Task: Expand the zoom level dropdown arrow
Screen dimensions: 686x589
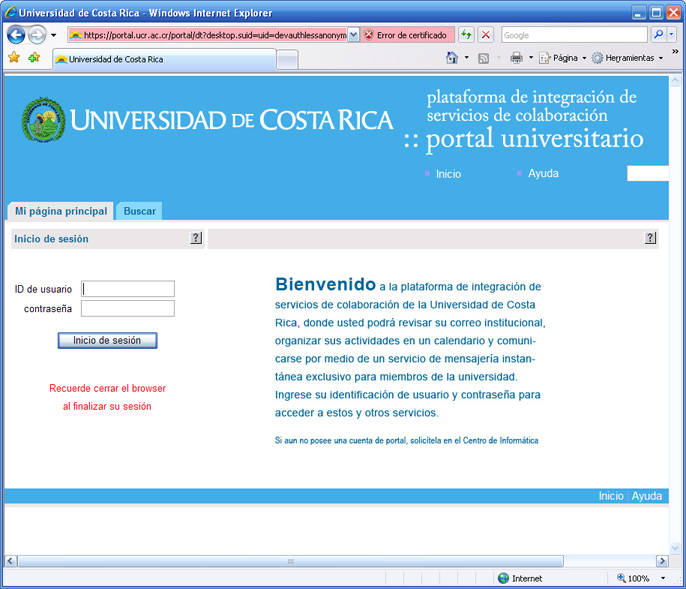Action: click(663, 578)
